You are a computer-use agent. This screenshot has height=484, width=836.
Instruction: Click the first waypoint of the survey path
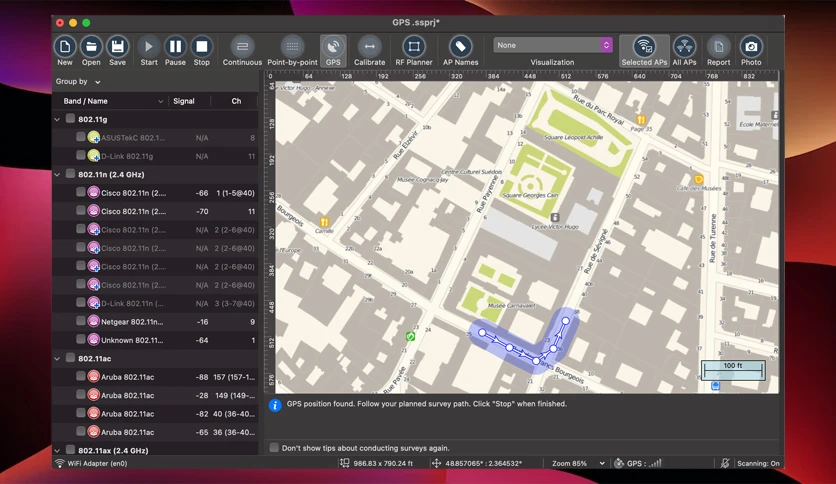(x=482, y=333)
